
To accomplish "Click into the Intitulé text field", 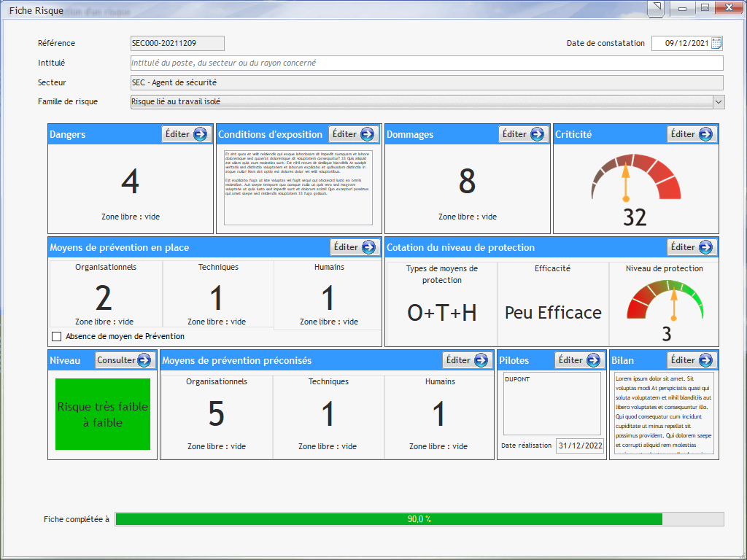I will pyautogui.click(x=426, y=63).
